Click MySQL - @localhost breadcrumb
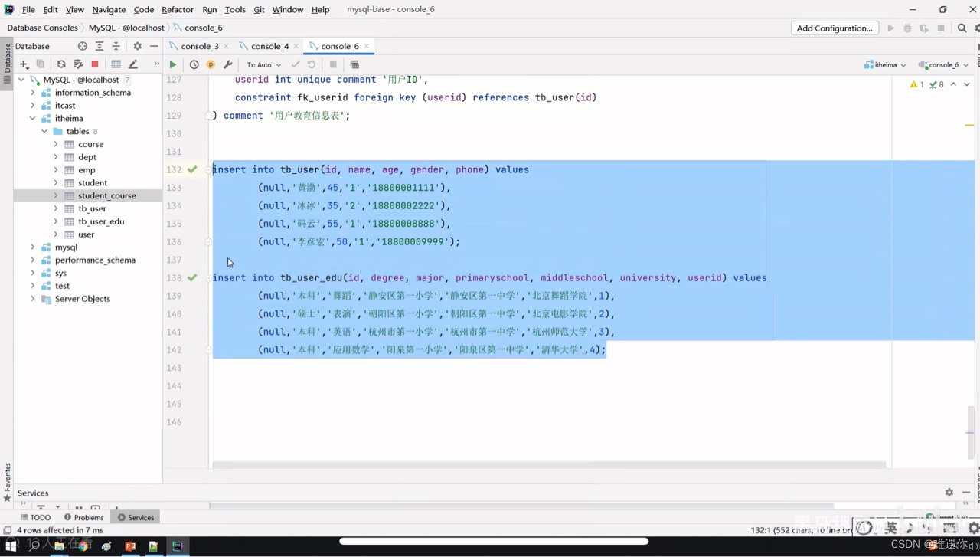 coord(126,28)
